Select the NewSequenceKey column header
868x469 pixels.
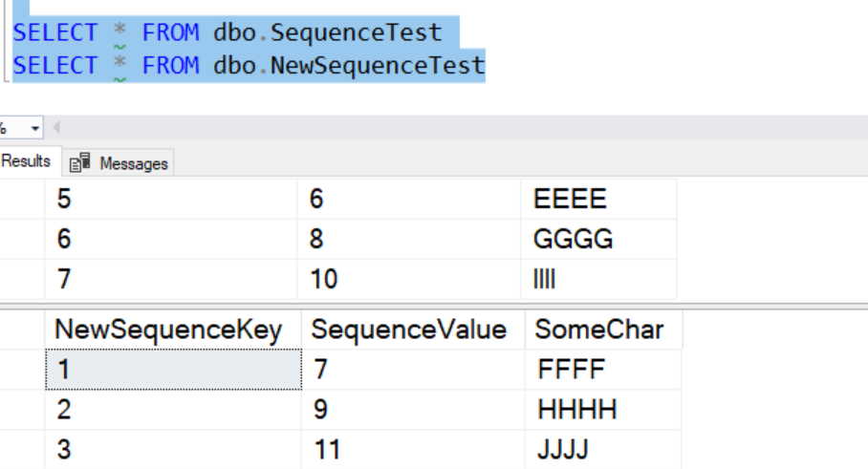coord(168,330)
